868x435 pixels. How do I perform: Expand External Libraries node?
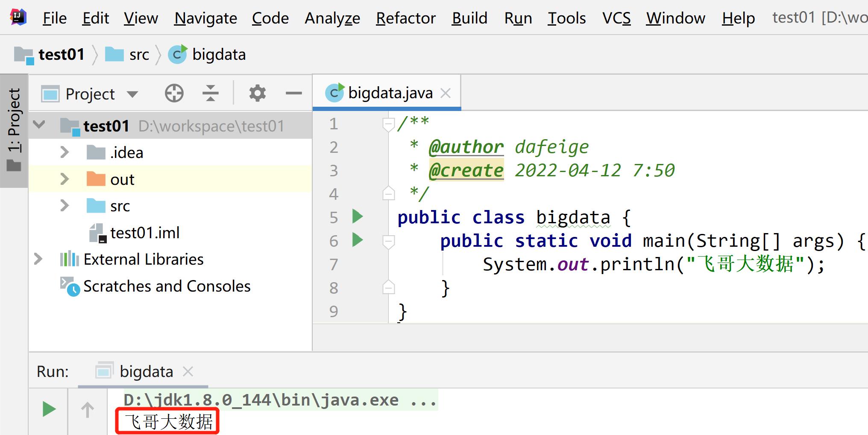[38, 259]
